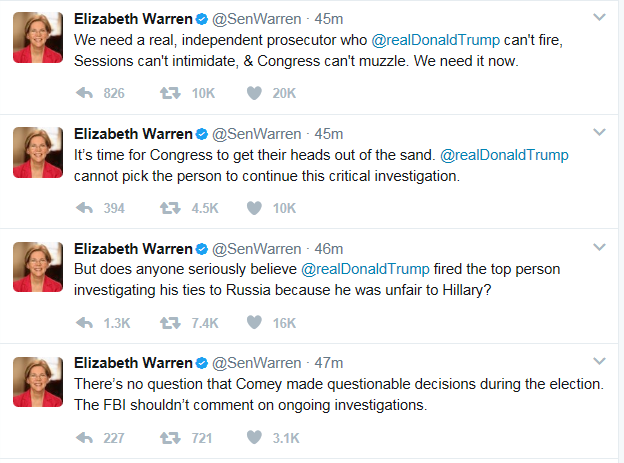Image resolution: width=624 pixels, height=463 pixels.
Task: Like the tweet about unfair to Hillary
Action: (x=254, y=322)
